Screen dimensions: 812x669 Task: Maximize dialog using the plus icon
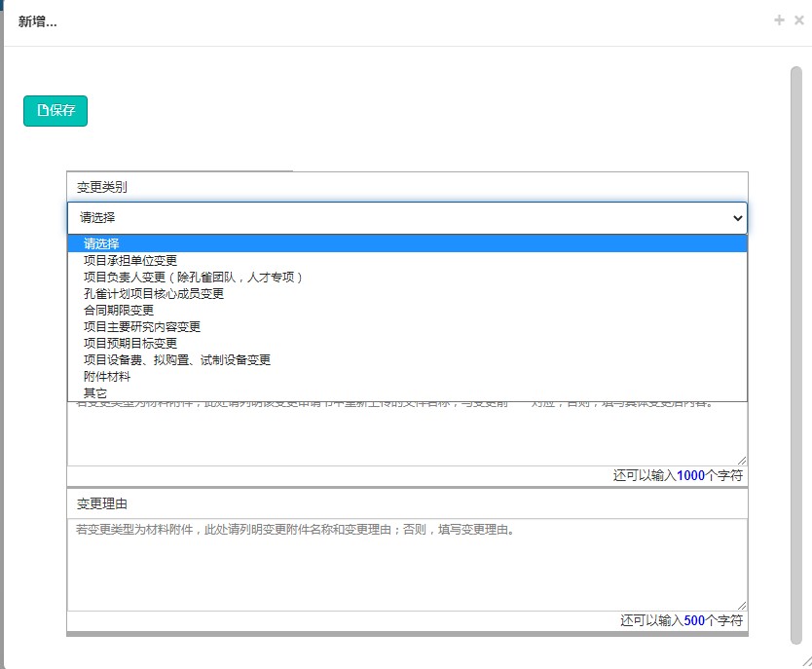(x=779, y=20)
